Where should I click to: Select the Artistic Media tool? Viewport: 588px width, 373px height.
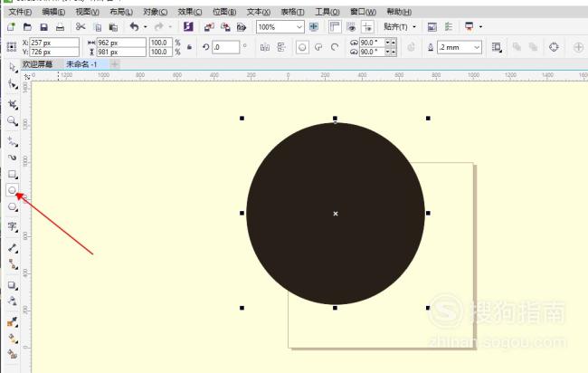coord(13,158)
